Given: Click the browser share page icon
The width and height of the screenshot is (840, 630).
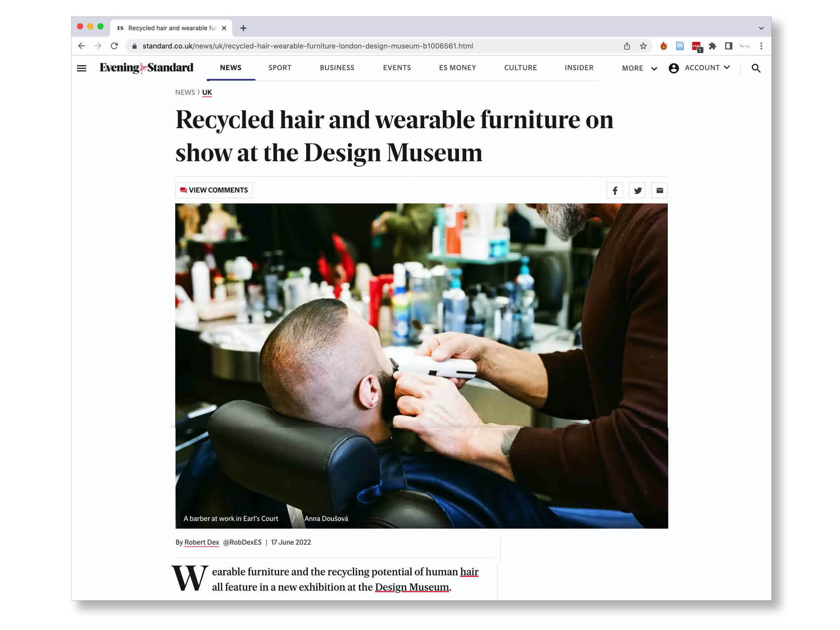Looking at the screenshot, I should tap(627, 46).
